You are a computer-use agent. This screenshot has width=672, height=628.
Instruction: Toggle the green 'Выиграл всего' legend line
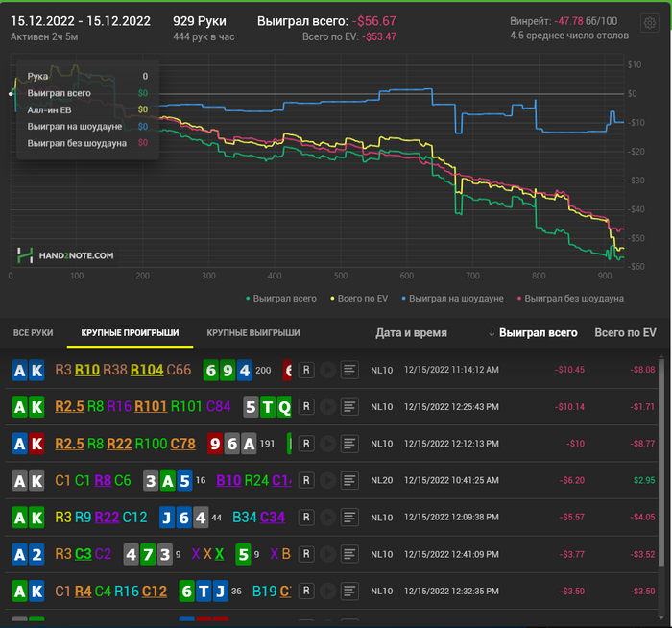(x=281, y=299)
